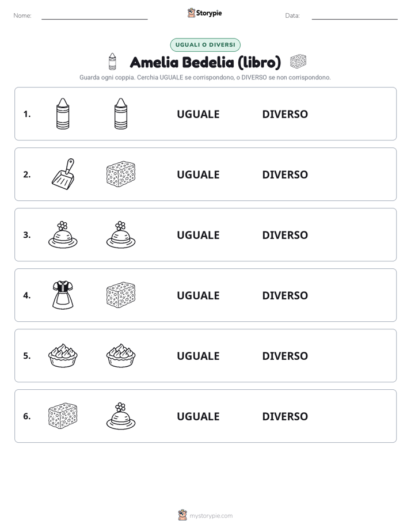Select UGUALE for row 1
Image resolution: width=411 pixels, height=532 pixels.
click(199, 114)
